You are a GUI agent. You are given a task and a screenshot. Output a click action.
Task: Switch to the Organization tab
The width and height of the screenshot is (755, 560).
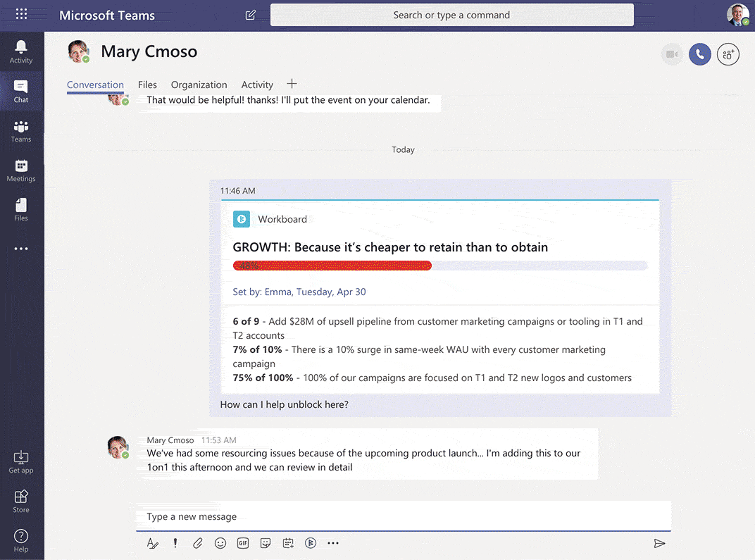tap(199, 85)
